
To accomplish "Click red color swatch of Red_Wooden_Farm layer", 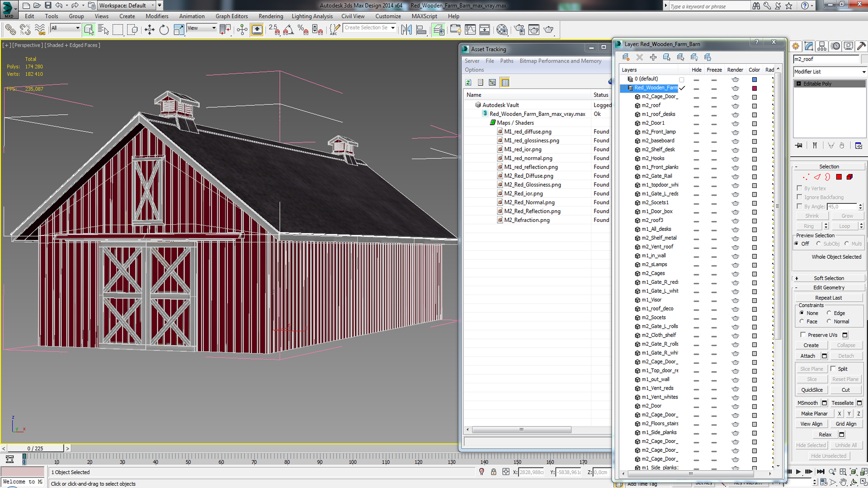I will (754, 88).
